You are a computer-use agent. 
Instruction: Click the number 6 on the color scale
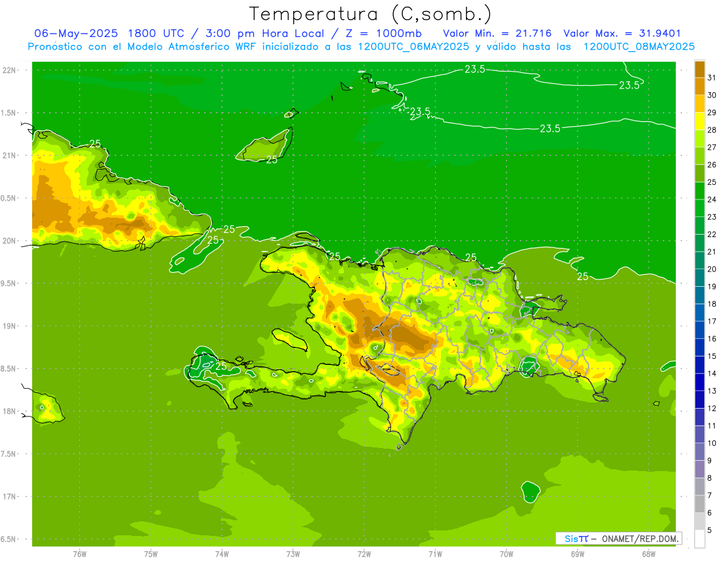[x=709, y=513]
